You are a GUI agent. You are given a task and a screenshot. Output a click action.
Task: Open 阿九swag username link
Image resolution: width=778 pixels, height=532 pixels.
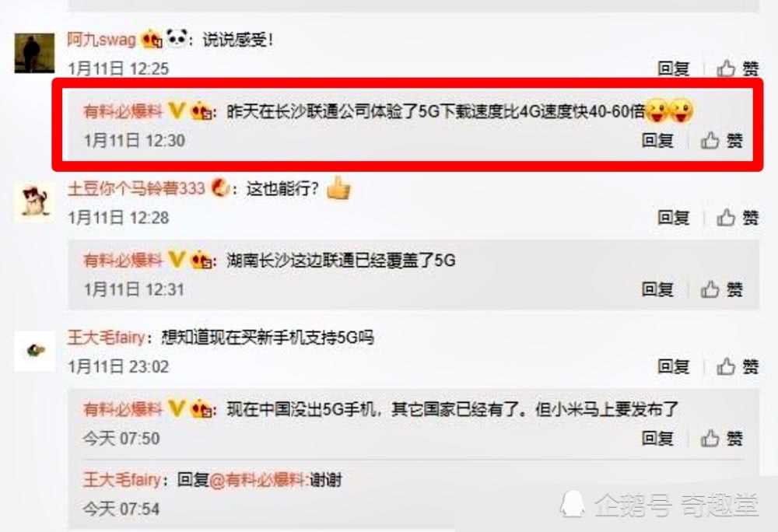tap(102, 39)
